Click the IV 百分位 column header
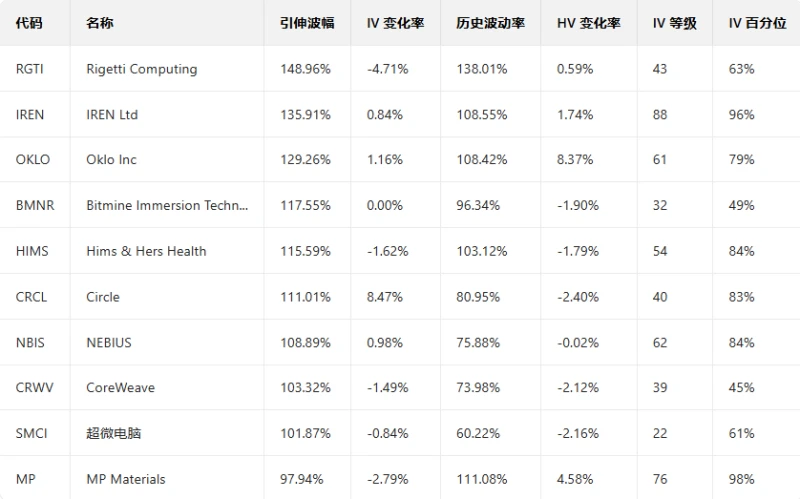Screen dimensions: 800x499 757,23
